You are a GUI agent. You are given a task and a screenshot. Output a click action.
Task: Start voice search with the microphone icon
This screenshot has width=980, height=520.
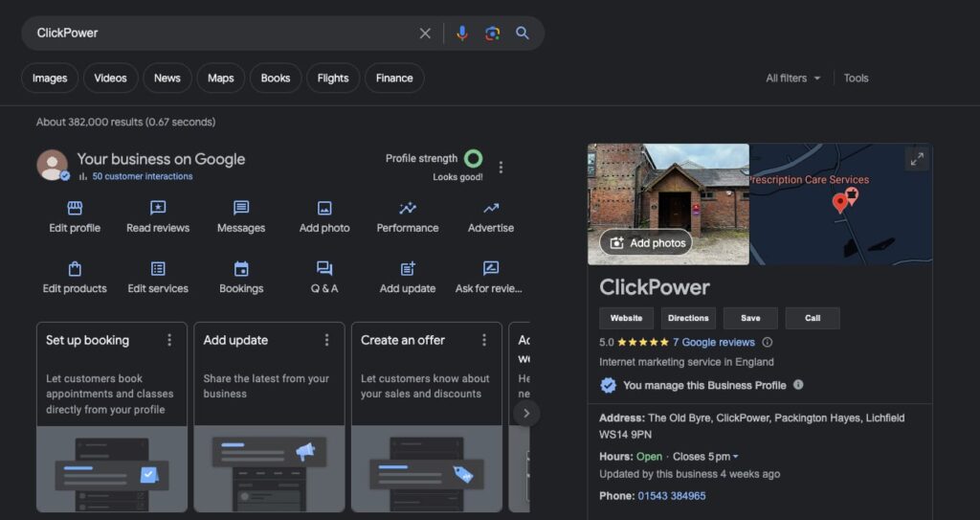point(462,34)
